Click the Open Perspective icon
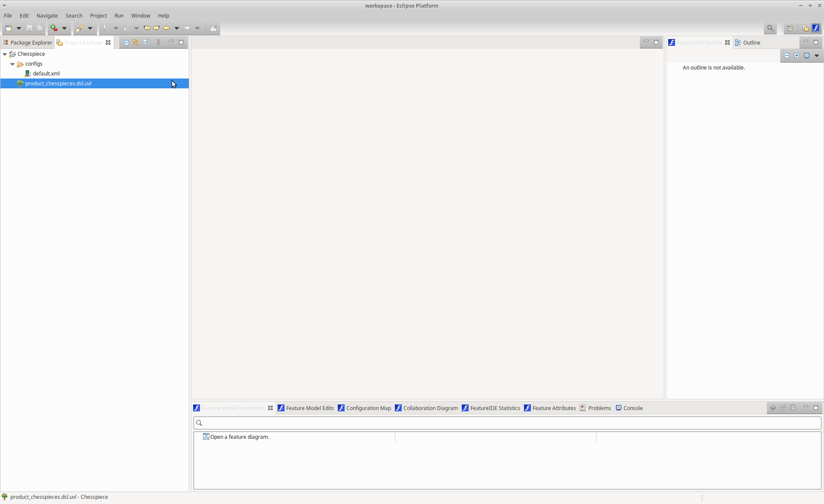 coord(790,28)
